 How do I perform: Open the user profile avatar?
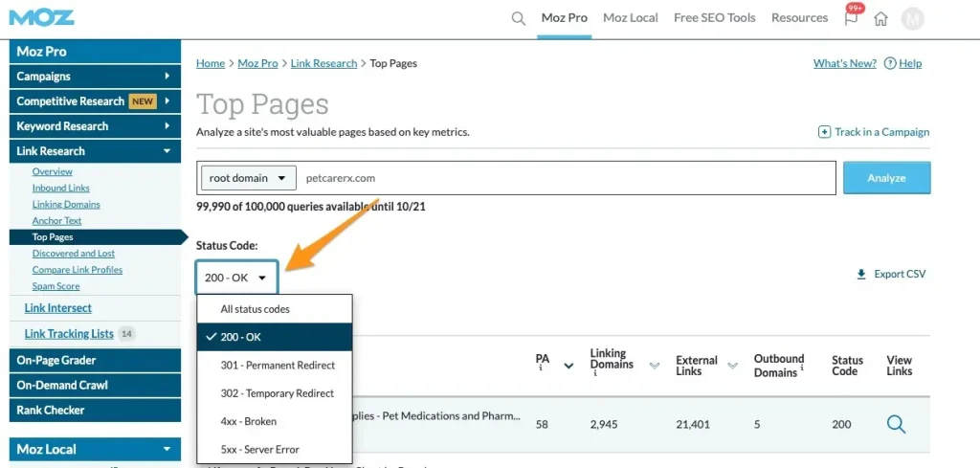coord(913,18)
